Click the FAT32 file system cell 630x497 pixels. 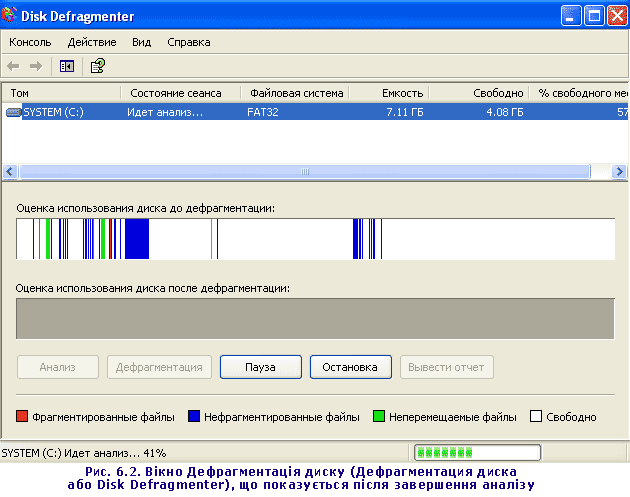click(x=263, y=112)
